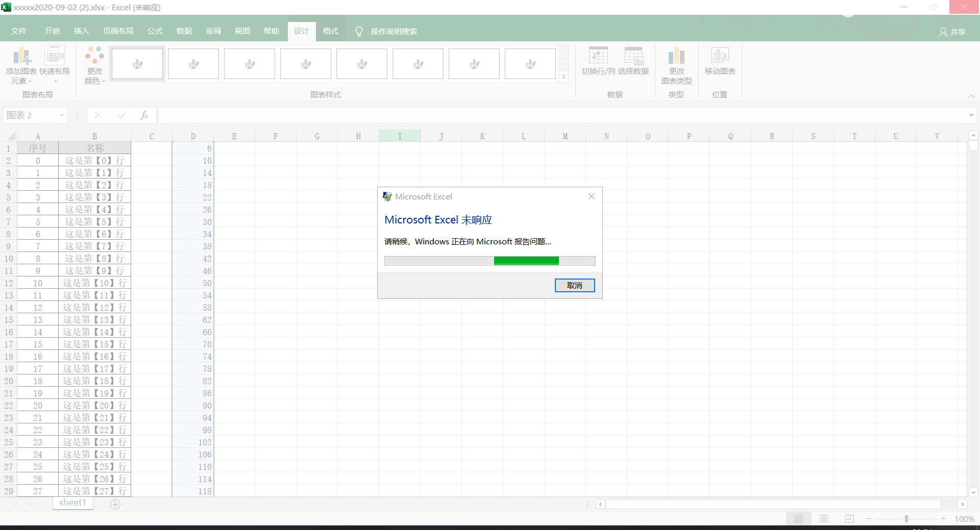Viewport: 980px width, 530px height.
Task: Click the vertical scrollbar down arrow
Action: (x=973, y=493)
